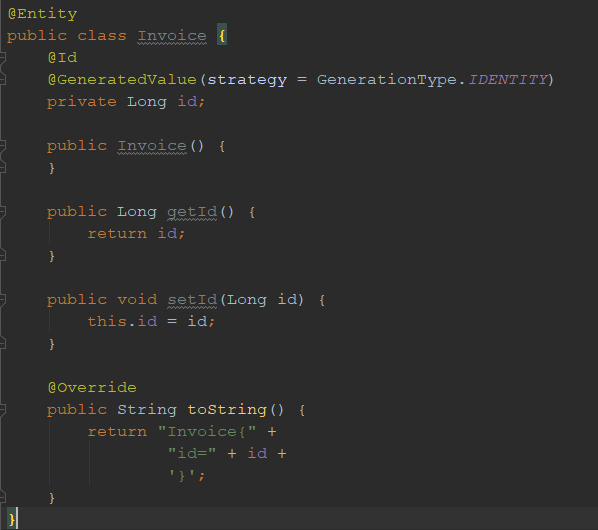Click the underlined getId method name
598x530 pixels.
(192, 212)
